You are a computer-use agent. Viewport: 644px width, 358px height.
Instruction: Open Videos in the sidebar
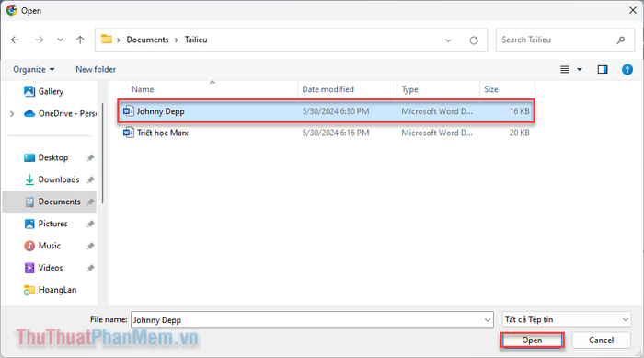43,268
